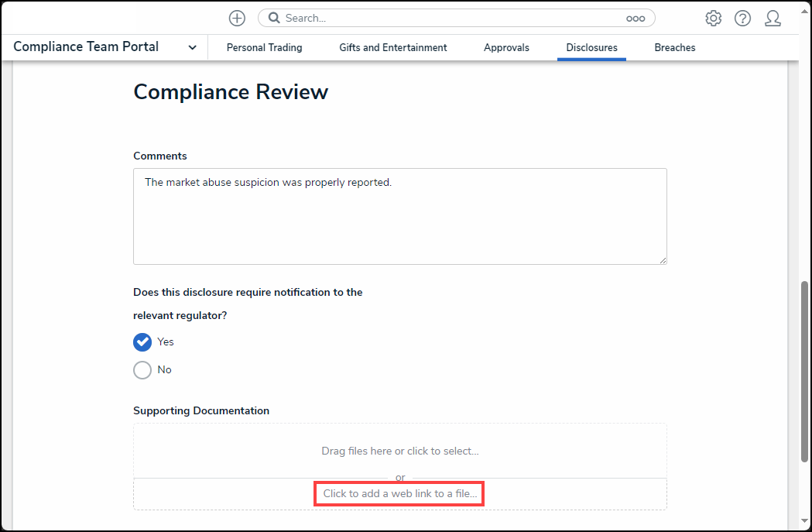This screenshot has width=812, height=532.
Task: Go to the Approvals tab
Action: click(x=506, y=47)
